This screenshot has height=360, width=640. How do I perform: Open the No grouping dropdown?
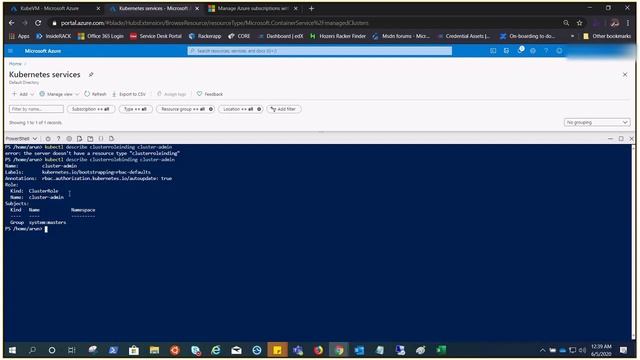(596, 122)
